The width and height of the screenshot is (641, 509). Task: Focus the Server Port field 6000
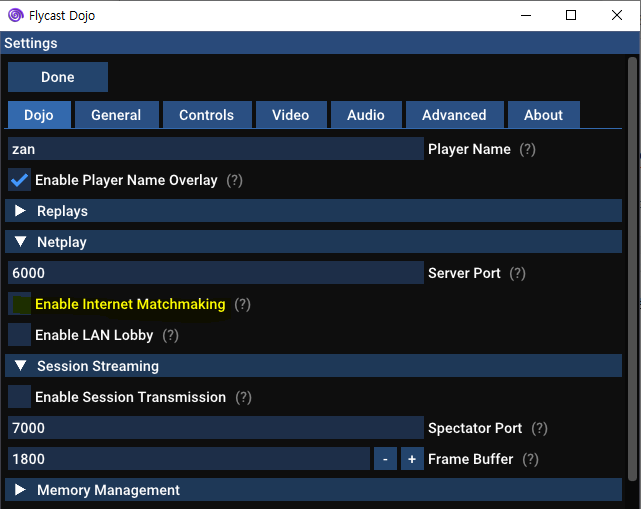216,273
